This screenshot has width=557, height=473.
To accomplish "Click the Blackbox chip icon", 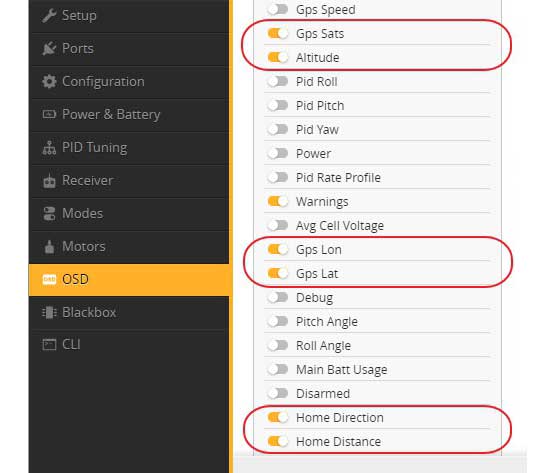I will point(49,312).
